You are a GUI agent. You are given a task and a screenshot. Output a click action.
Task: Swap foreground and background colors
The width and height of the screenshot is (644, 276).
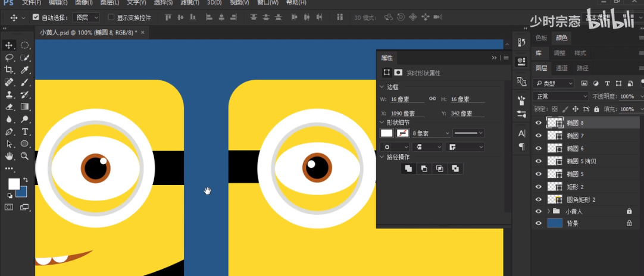(x=26, y=180)
